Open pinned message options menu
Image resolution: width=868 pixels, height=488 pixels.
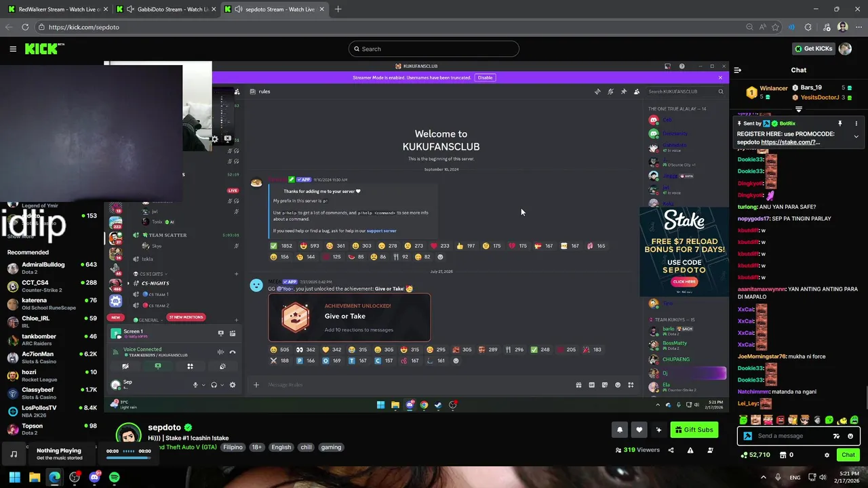pyautogui.click(x=856, y=123)
